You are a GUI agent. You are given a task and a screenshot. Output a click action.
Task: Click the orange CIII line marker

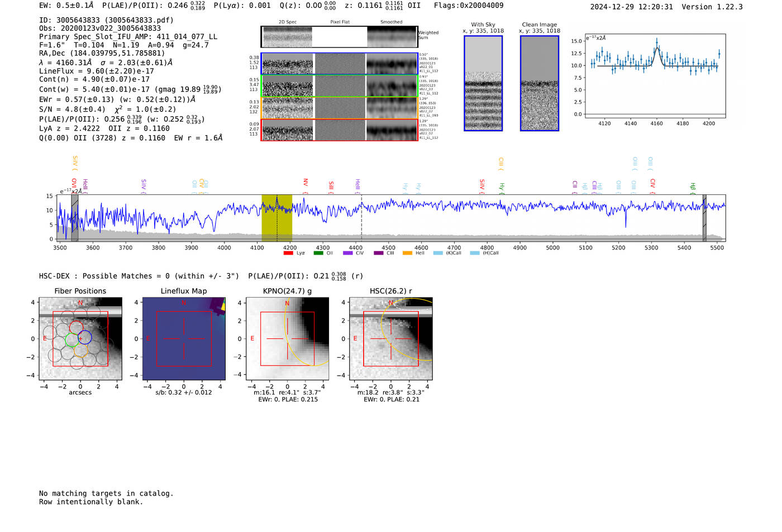pos(500,163)
